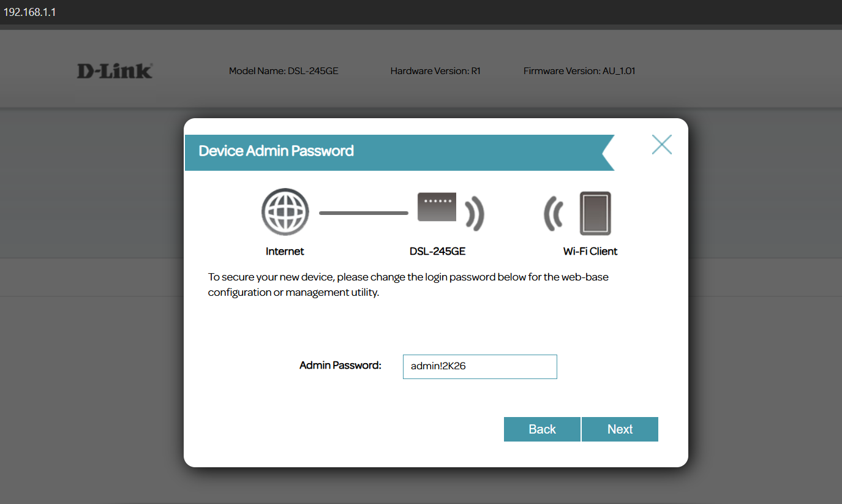Click the Wi-Fi client's signal waves icon

click(x=554, y=213)
